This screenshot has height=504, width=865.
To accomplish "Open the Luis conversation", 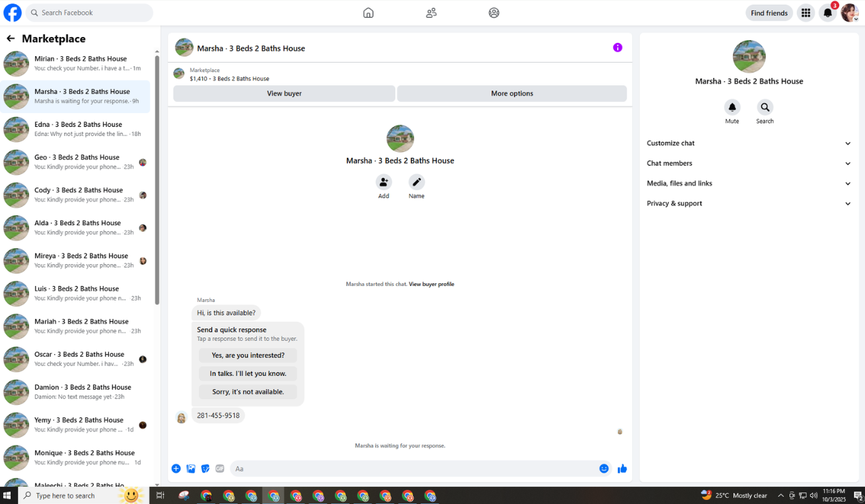I will pos(75,293).
